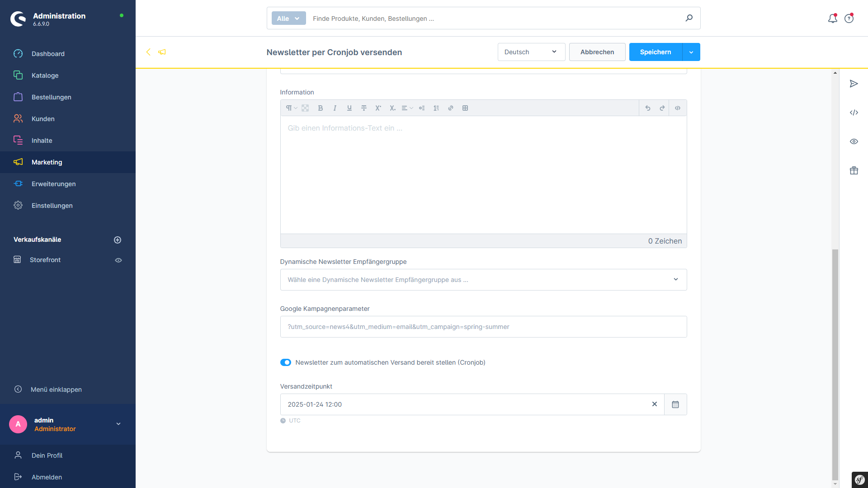The height and width of the screenshot is (488, 868).
Task: Go to Einstellungen in the sidebar
Action: tap(52, 206)
